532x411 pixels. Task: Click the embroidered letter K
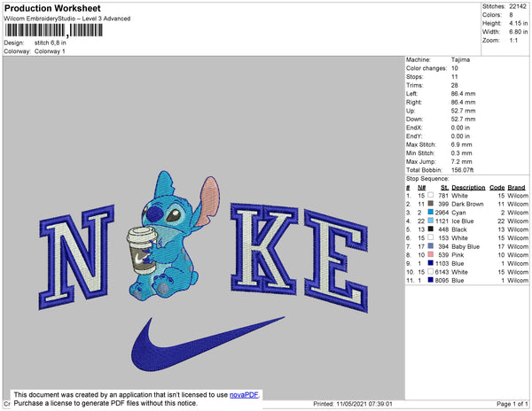pyautogui.click(x=263, y=248)
